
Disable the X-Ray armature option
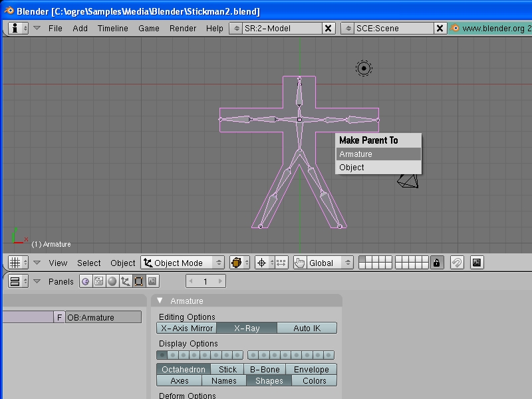pos(247,328)
